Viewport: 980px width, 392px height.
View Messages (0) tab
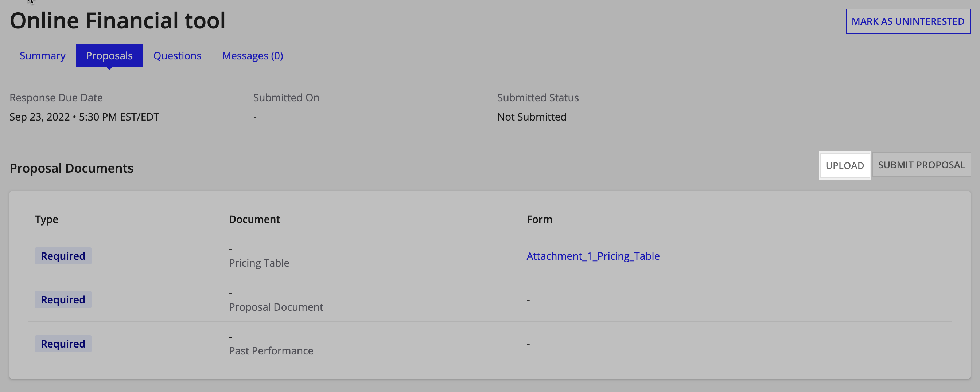252,55
